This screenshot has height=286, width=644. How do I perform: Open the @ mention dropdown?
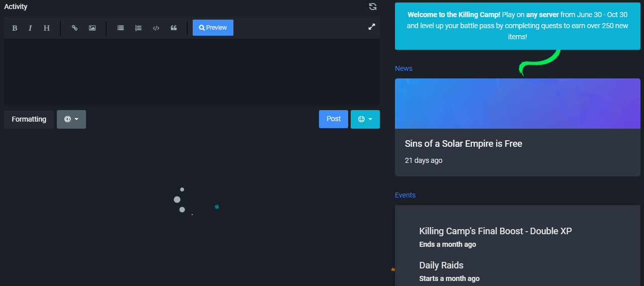[71, 119]
